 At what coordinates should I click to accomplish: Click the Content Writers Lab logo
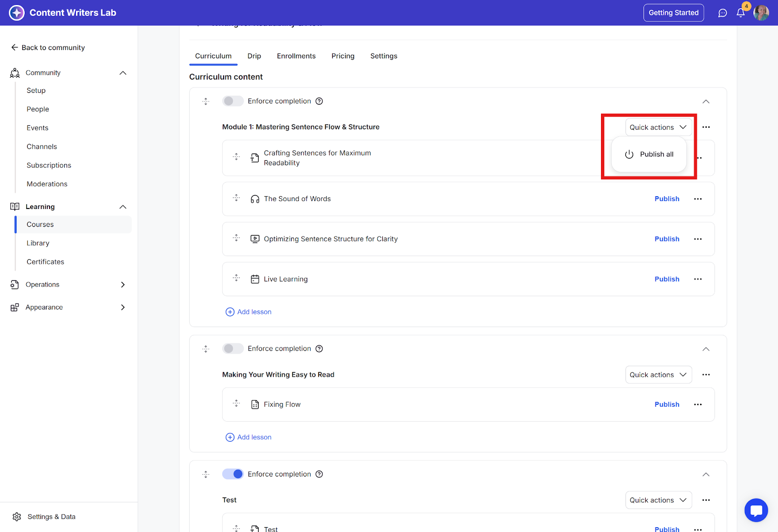pyautogui.click(x=17, y=13)
